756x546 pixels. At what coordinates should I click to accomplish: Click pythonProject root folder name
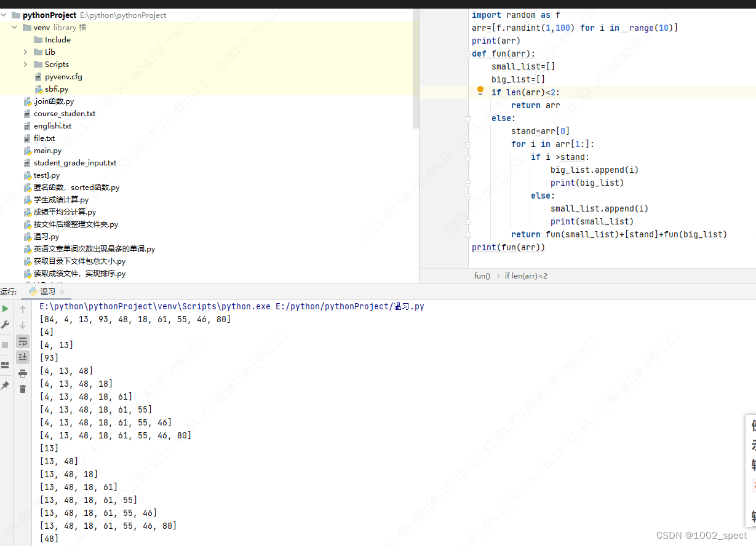[50, 15]
